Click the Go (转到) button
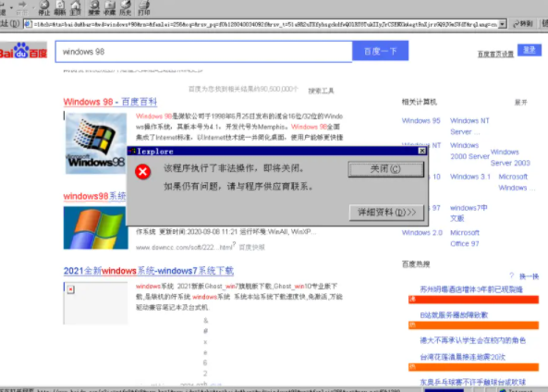Screen dimensions: 548x392 tap(522, 24)
